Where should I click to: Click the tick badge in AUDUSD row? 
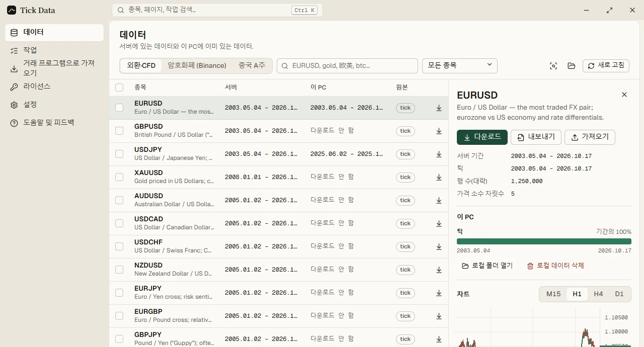coord(406,201)
